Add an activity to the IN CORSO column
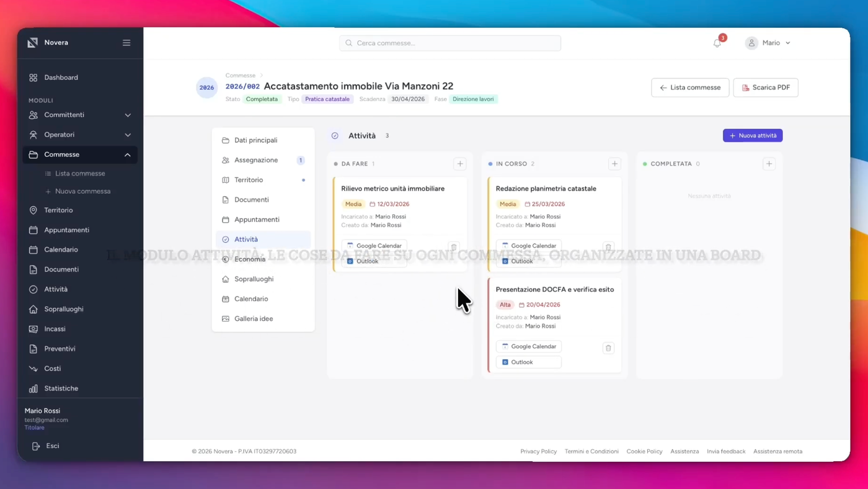Viewport: 868px width, 489px height. point(614,164)
